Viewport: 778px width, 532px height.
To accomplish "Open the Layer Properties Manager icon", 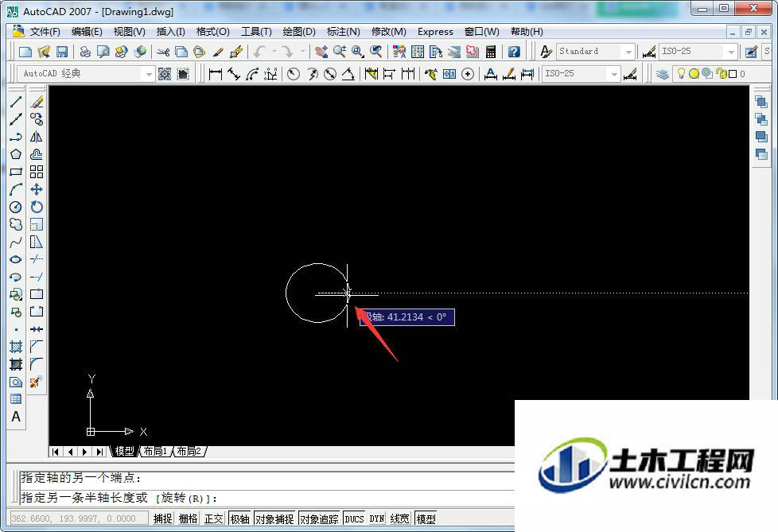I will (x=662, y=74).
